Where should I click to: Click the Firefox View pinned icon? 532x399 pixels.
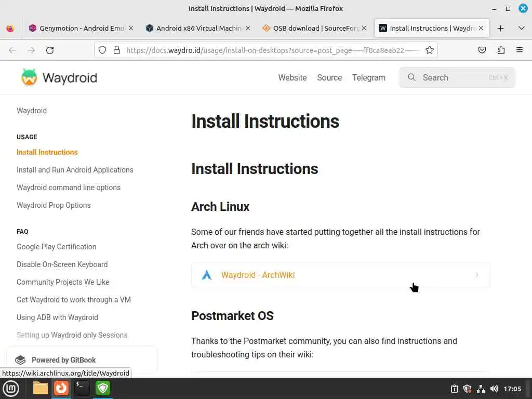tap(10, 29)
